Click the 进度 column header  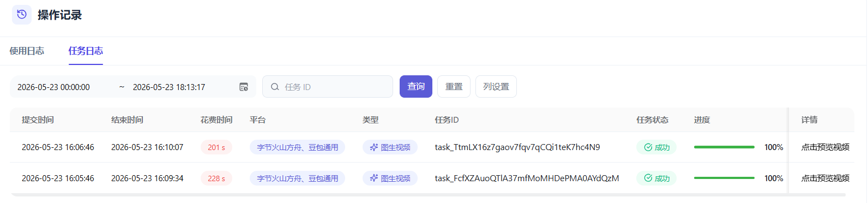(702, 120)
